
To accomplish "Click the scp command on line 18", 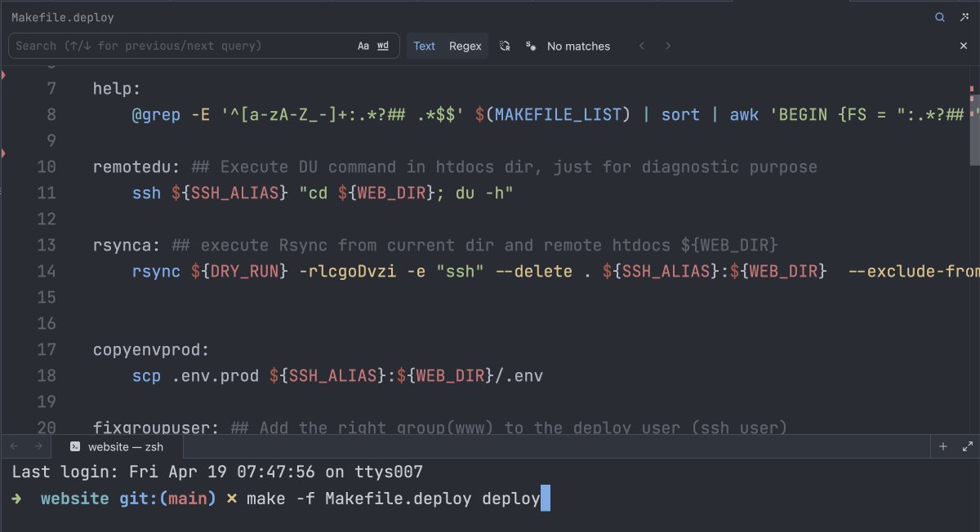I will [x=147, y=375].
